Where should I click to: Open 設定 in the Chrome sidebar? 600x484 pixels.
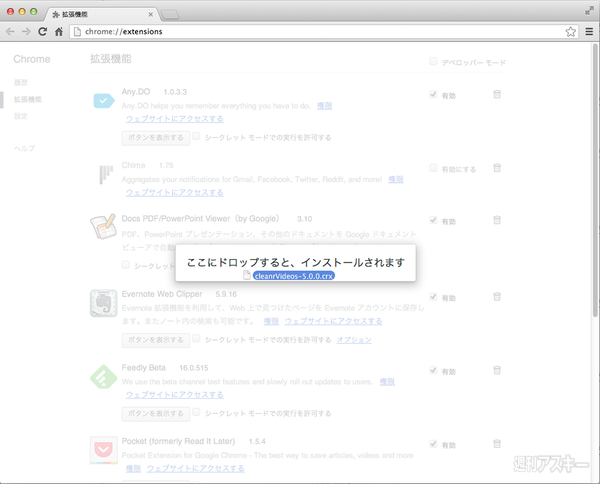21,116
